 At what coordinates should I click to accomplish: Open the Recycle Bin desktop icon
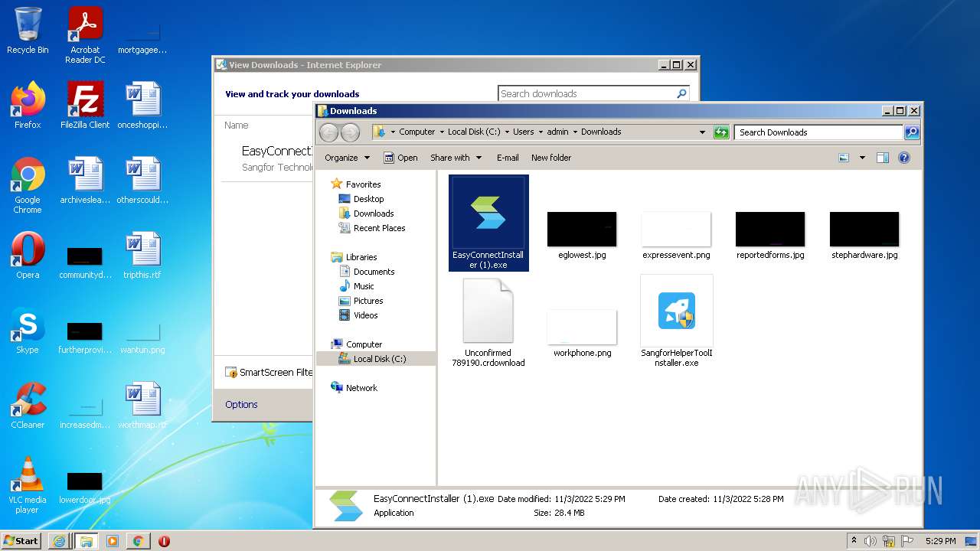(28, 31)
